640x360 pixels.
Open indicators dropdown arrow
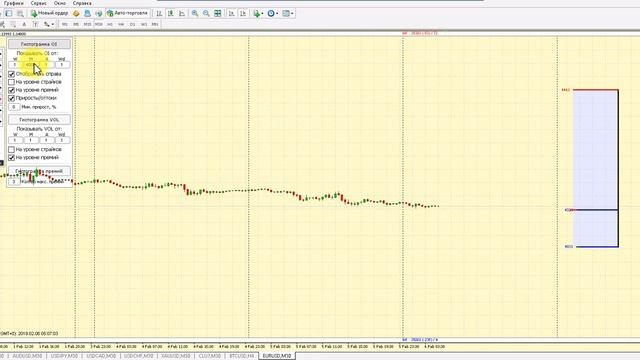pyautogui.click(x=262, y=13)
